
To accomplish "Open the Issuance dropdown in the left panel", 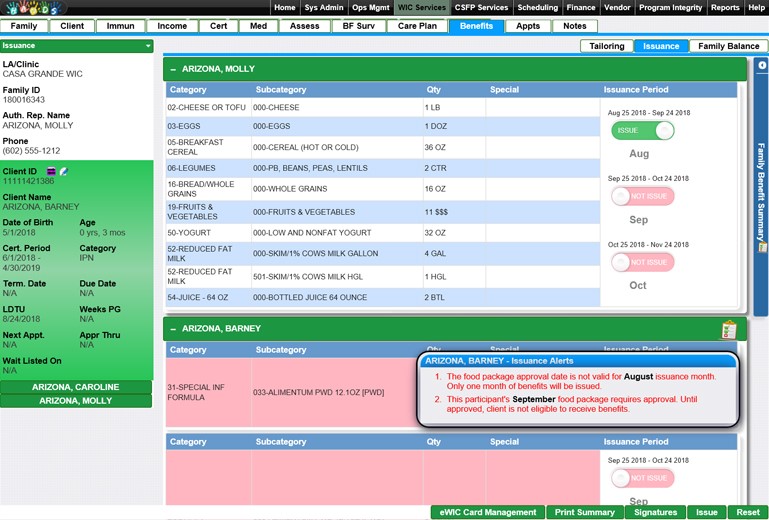I will point(148,46).
